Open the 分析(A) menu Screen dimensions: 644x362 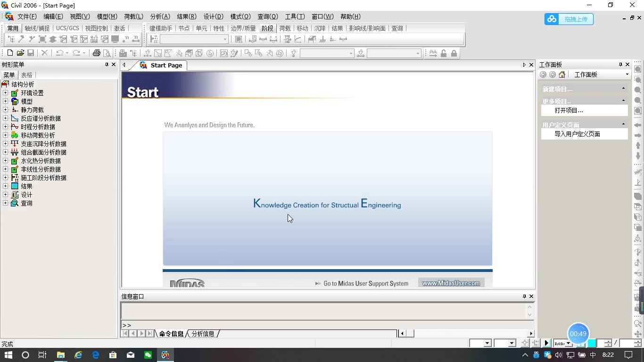click(160, 16)
